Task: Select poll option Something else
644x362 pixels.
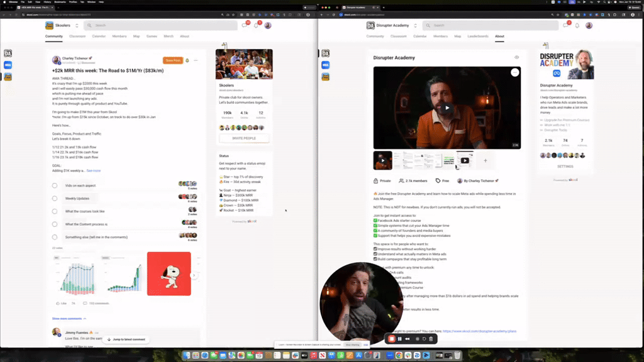Action: coord(55,237)
